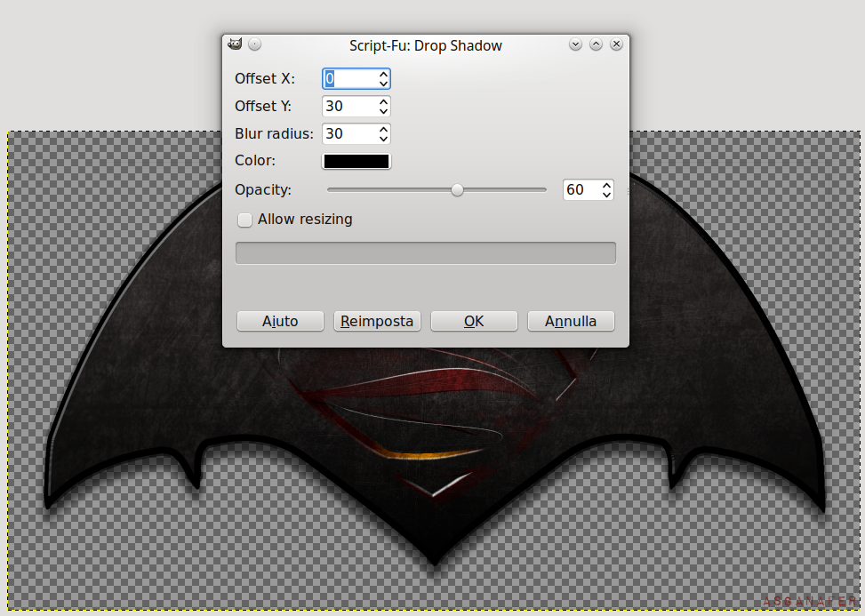The image size is (865, 616).
Task: Decrease the Offset Y value
Action: (384, 111)
